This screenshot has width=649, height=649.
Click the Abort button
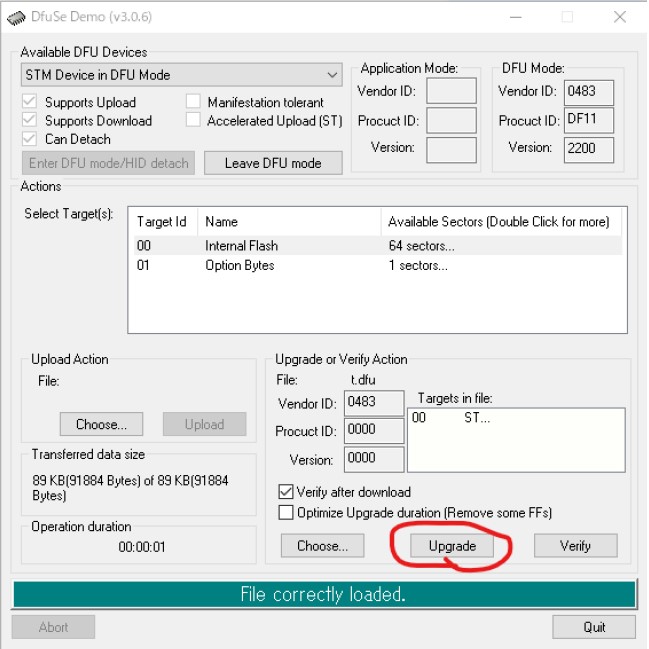(x=53, y=627)
